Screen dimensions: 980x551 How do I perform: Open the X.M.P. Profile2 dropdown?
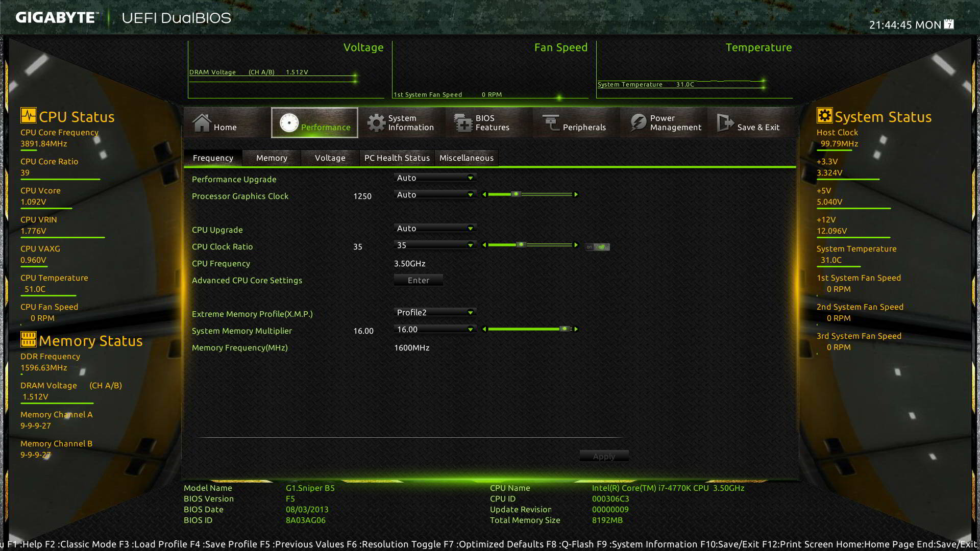pyautogui.click(x=435, y=312)
